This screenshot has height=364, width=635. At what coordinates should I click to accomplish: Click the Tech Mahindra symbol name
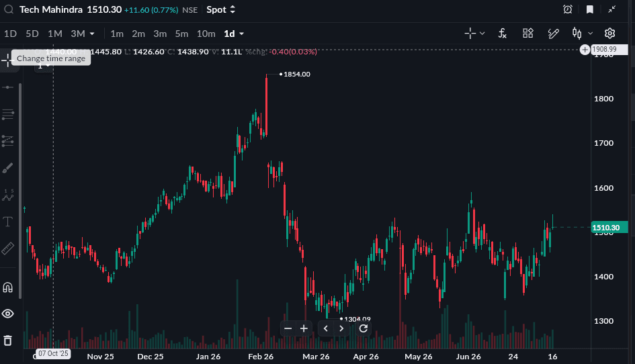click(51, 9)
